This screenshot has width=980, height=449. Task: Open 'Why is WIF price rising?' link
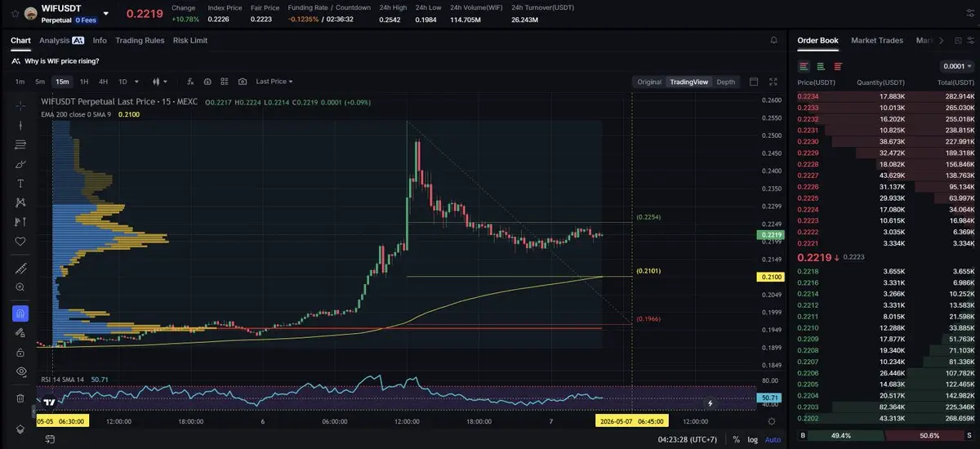click(x=62, y=60)
